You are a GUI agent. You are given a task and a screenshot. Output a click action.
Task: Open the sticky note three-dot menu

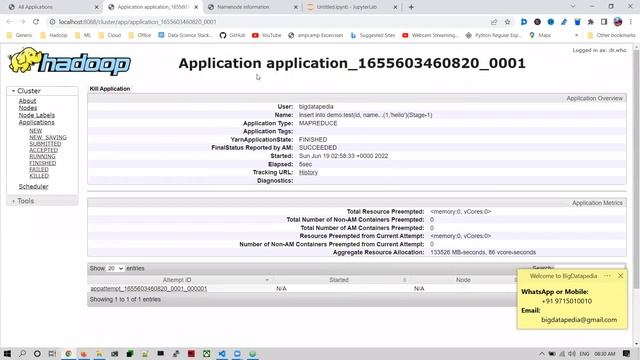(x=607, y=276)
